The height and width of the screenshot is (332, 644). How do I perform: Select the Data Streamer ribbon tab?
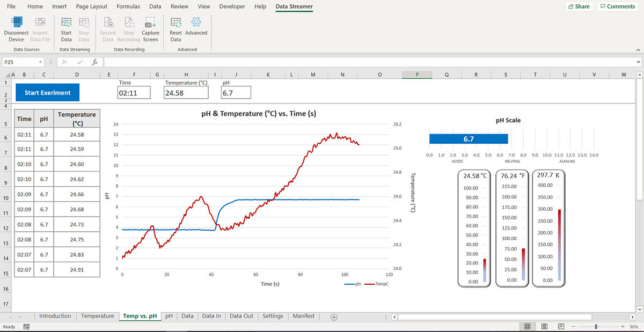click(x=294, y=6)
